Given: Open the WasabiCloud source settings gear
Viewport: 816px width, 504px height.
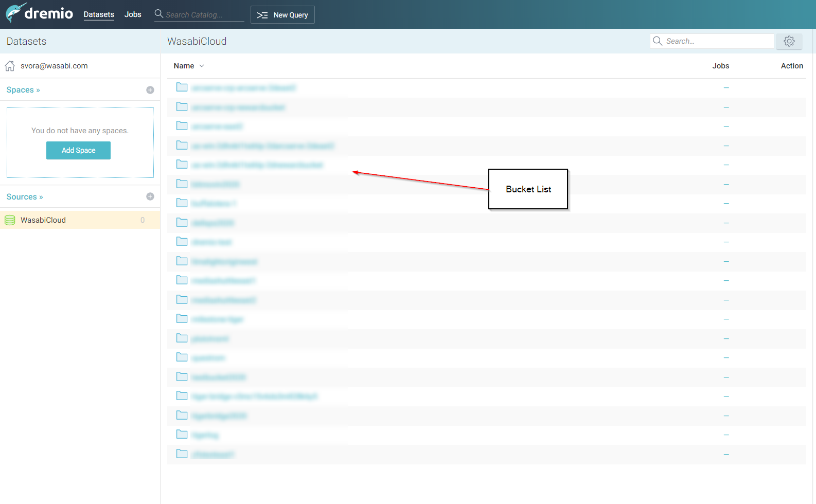Looking at the screenshot, I should [789, 41].
